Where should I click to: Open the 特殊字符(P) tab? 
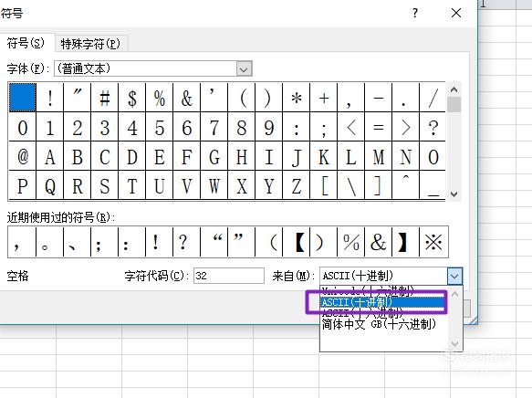[90, 44]
